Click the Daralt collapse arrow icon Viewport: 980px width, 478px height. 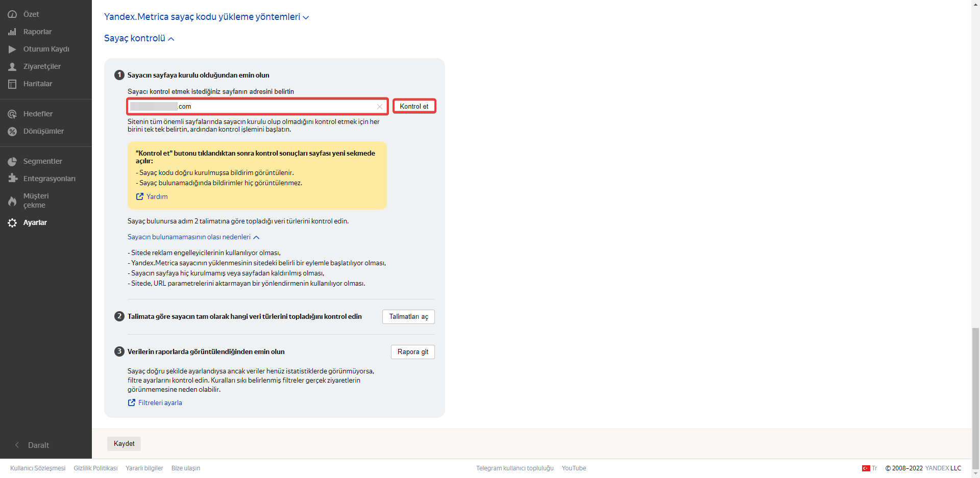17,445
